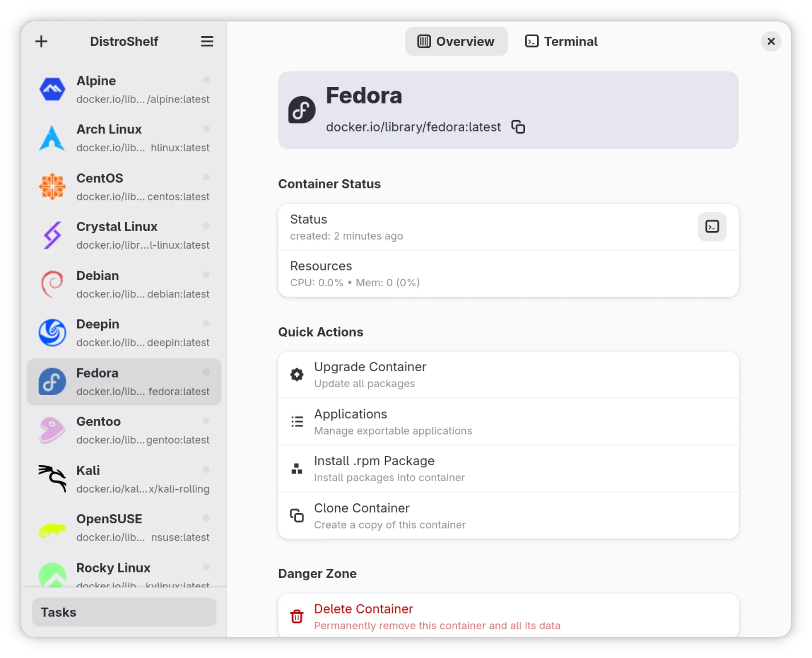Close the Fedora details pane
The image size is (812, 658).
click(771, 41)
